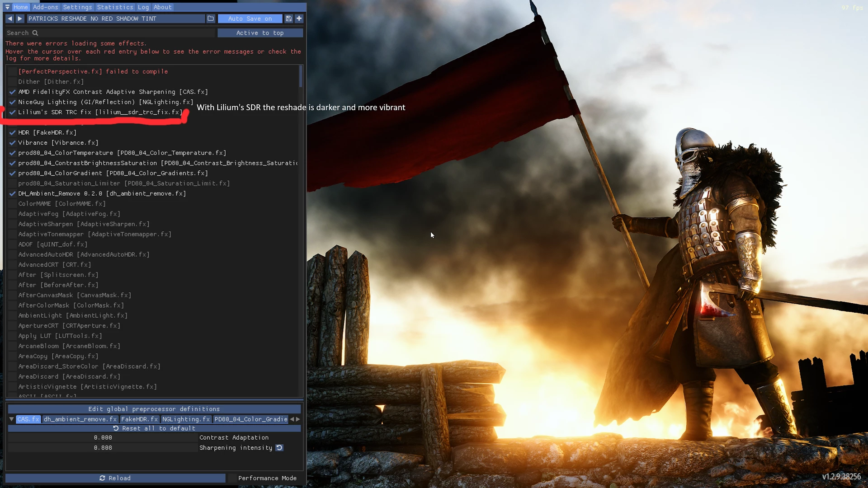Image resolution: width=868 pixels, height=488 pixels.
Task: Open the Add-ons tab
Action: coord(46,7)
